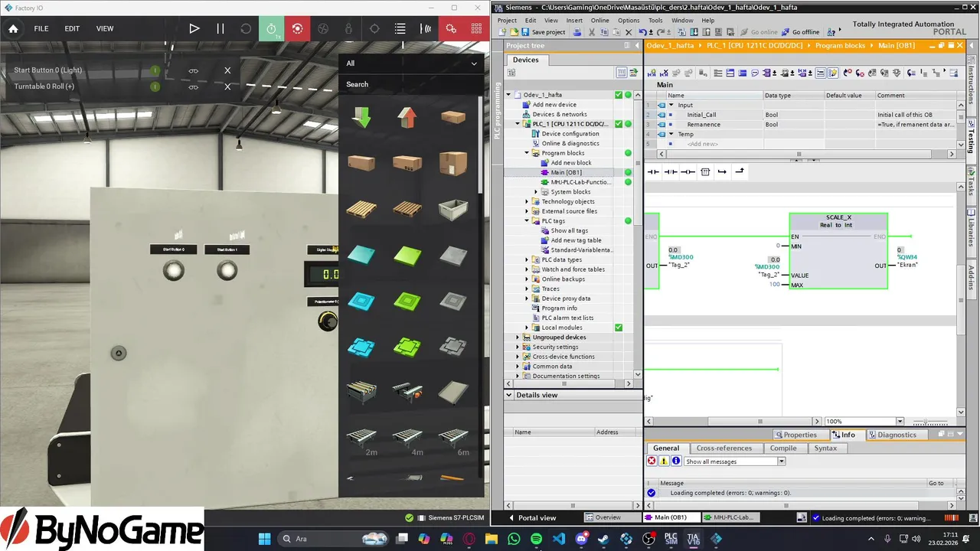Remove Start Button 0 (Light) from the Factory IO tag list
This screenshot has height=551, width=980.
[227, 70]
